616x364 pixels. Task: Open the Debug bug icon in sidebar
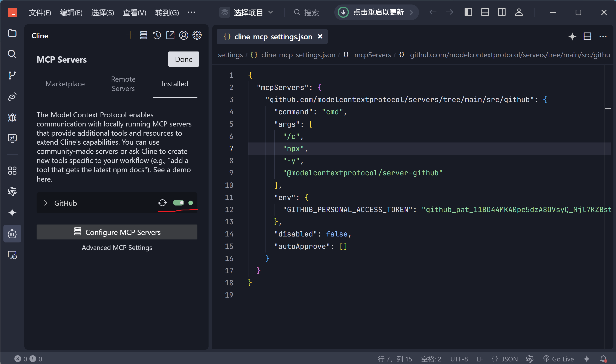[12, 118]
